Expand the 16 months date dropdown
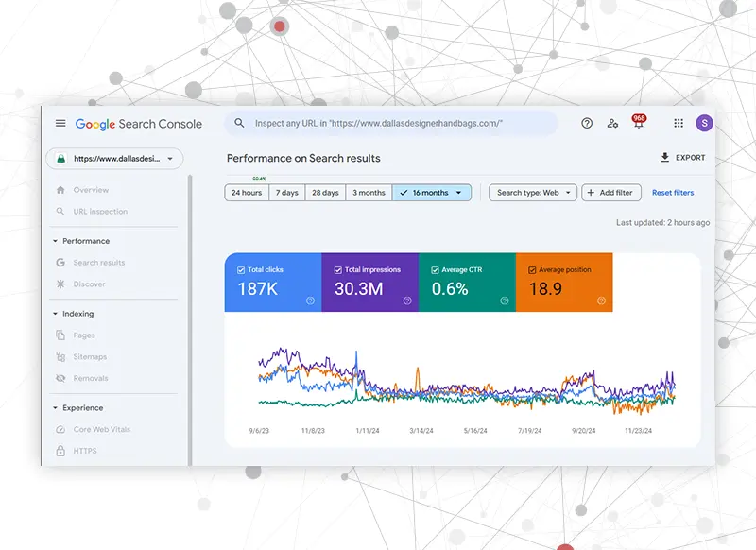Viewport: 756px width, 550px height. click(x=459, y=193)
